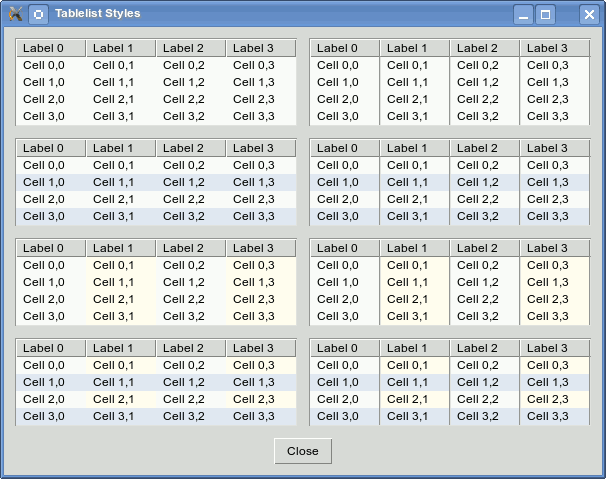The image size is (606, 479).
Task: Click Label 2 header in bottom-right table
Action: pyautogui.click(x=485, y=348)
